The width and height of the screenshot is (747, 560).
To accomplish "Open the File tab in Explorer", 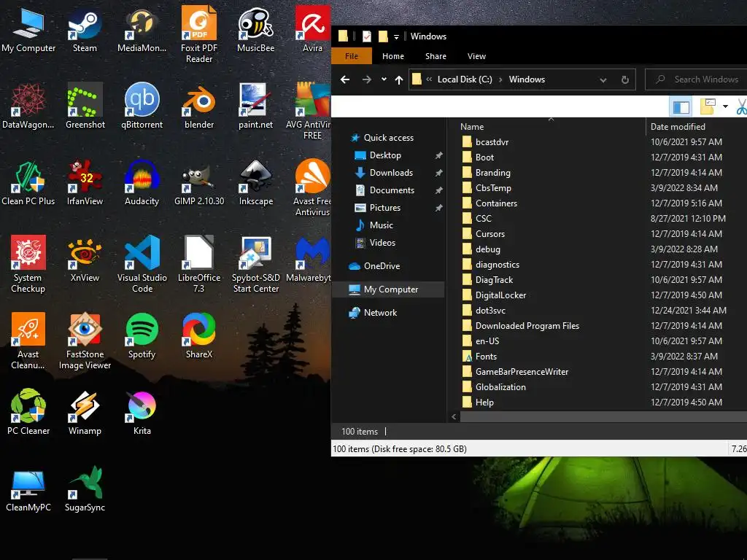I will click(351, 56).
